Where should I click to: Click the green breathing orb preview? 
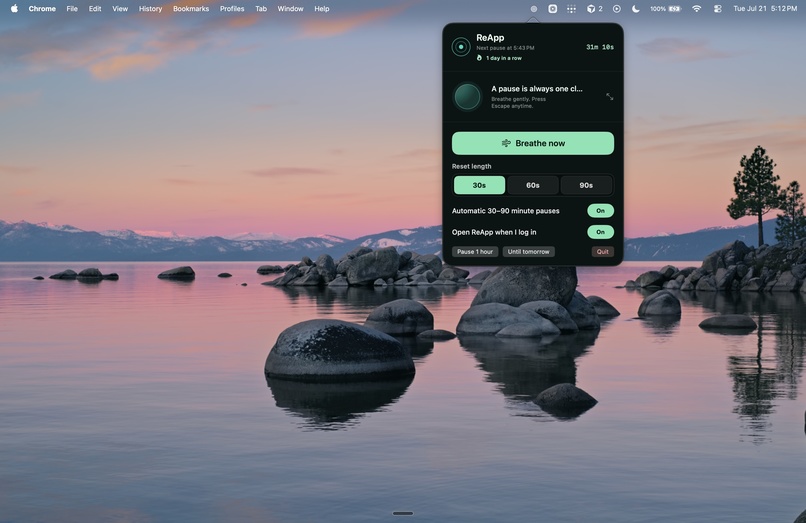[x=467, y=97]
